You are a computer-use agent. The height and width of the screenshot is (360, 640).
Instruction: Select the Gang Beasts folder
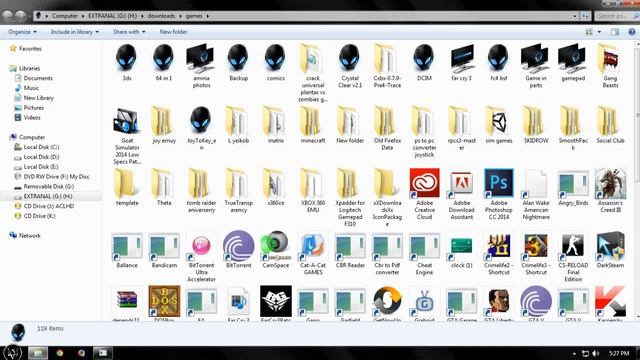point(610,58)
